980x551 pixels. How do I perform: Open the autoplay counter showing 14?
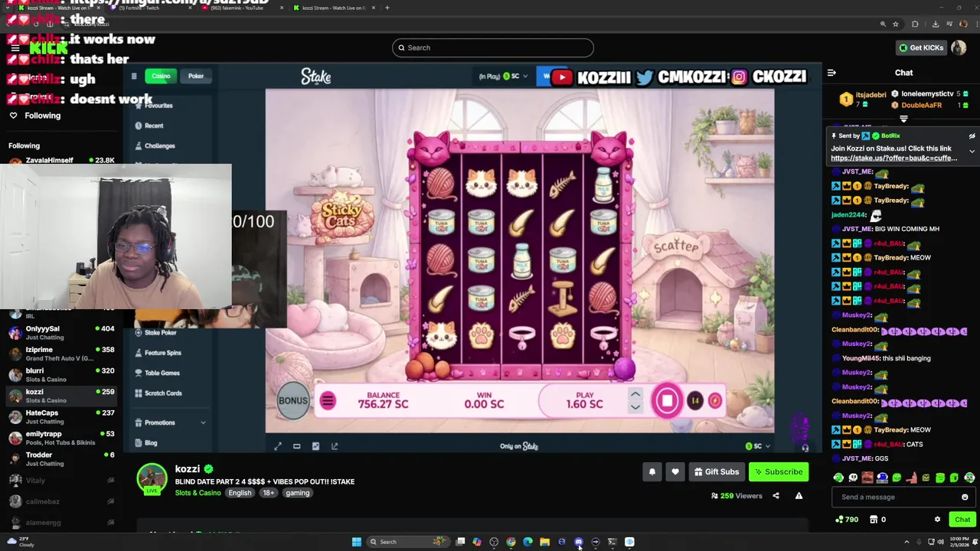(695, 400)
